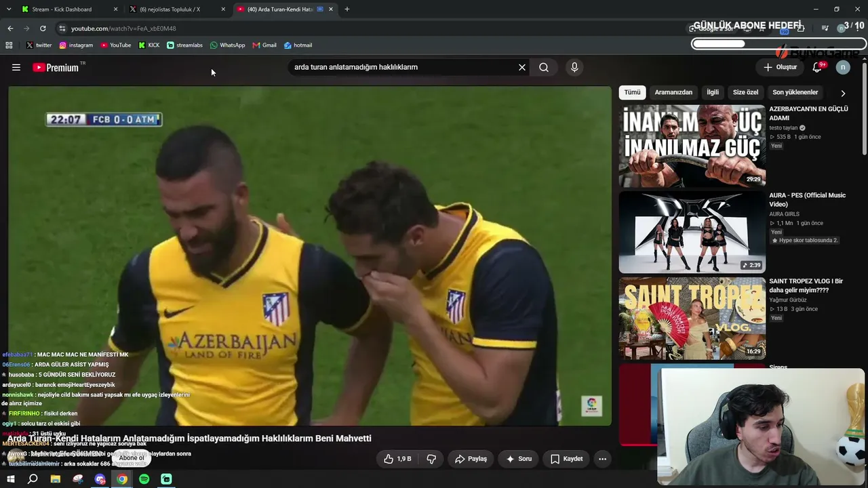
Task: Close the nejolistas Topluluk X tab
Action: click(223, 9)
